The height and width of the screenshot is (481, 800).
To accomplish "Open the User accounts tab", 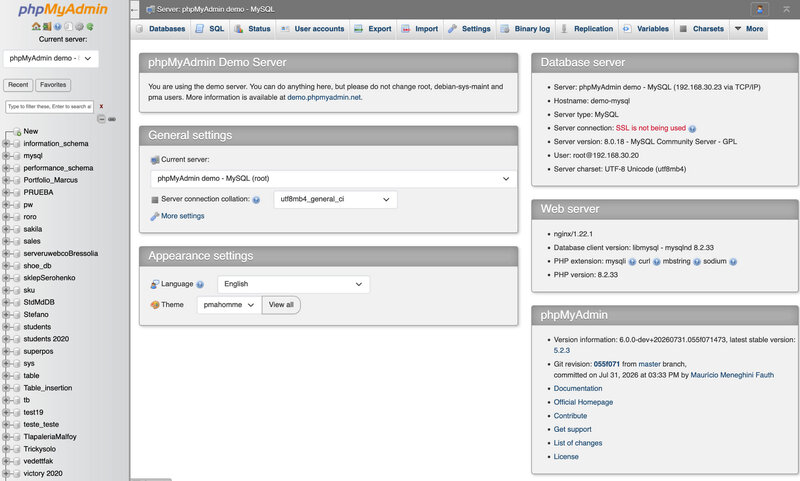I will 313,29.
